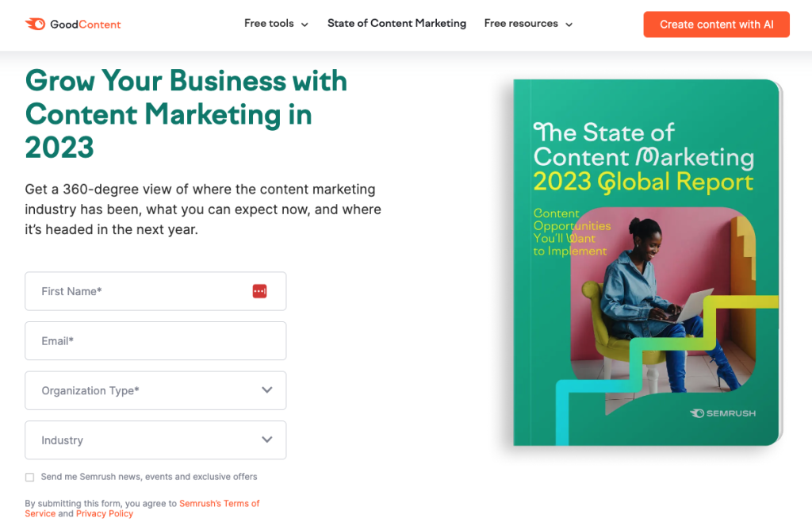Click into the First Name field
The width and height of the screenshot is (812, 526).
pos(143,291)
